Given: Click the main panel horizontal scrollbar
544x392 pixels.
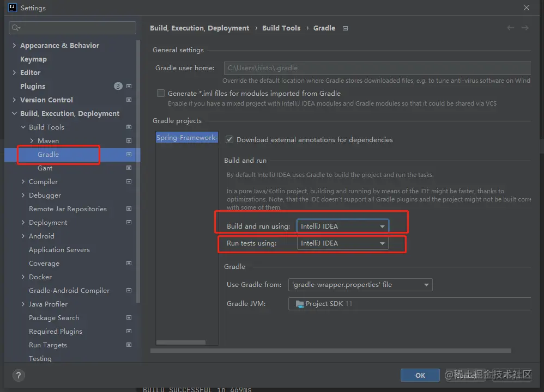Looking at the screenshot, I should pos(330,351).
